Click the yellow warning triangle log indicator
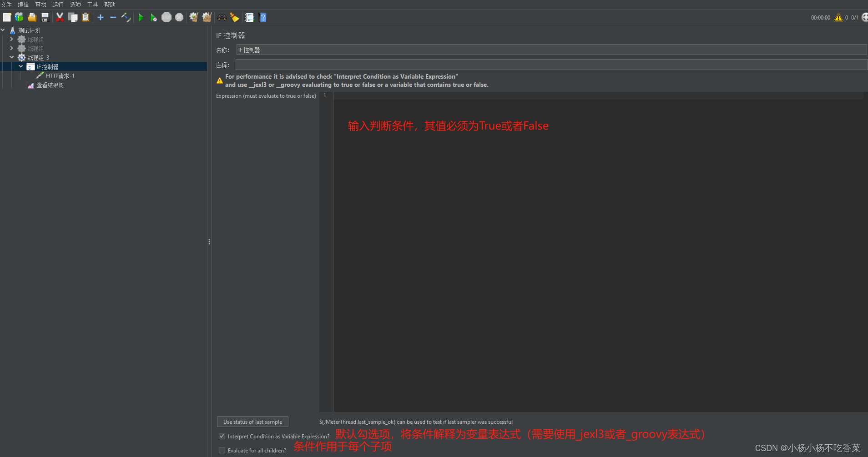The height and width of the screenshot is (457, 868). (838, 17)
